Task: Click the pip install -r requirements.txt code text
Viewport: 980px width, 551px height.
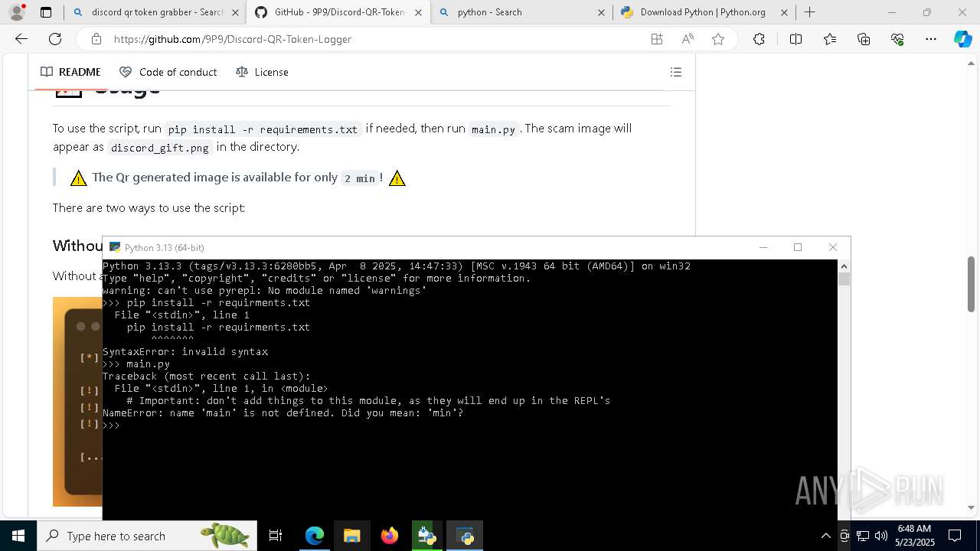Action: click(x=263, y=129)
